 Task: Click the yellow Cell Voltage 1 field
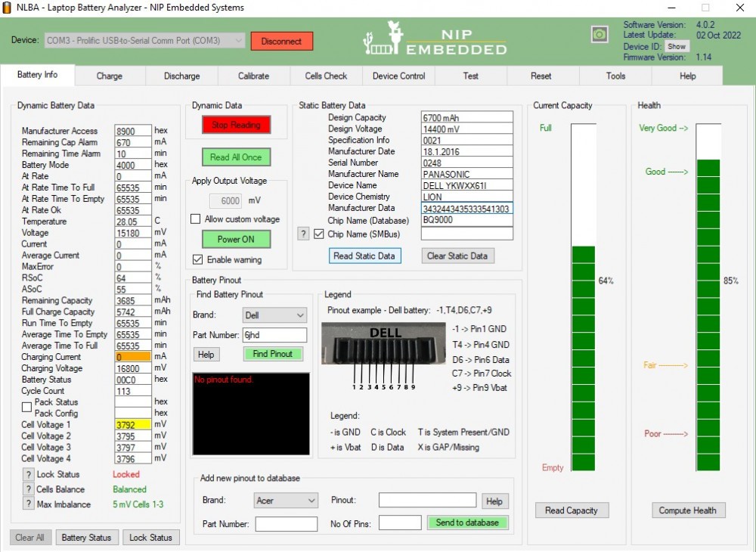pos(132,425)
